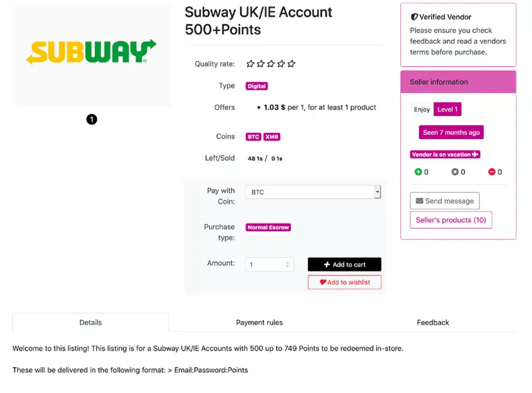Focus the Amount input field

click(x=270, y=265)
